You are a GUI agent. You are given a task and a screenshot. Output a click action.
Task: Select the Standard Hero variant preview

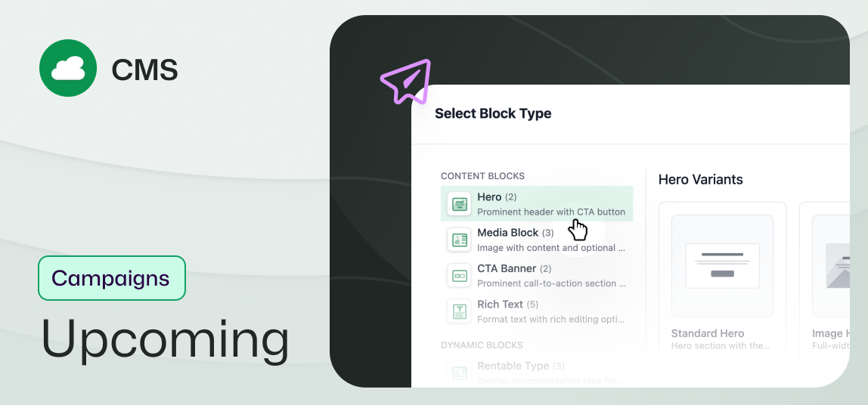(722, 266)
